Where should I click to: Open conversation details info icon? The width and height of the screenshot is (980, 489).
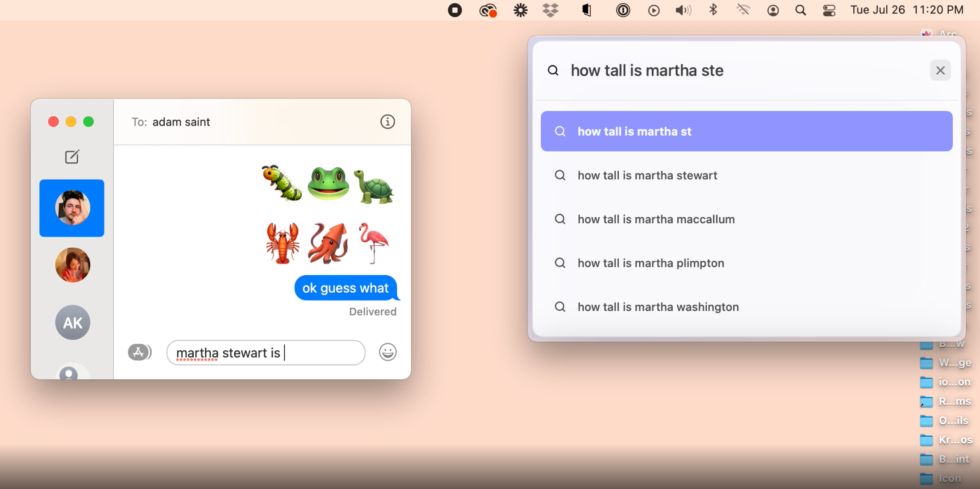point(387,122)
